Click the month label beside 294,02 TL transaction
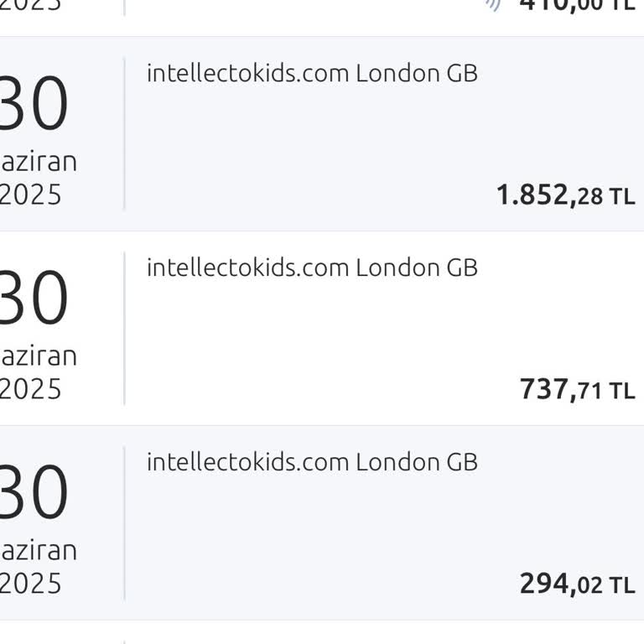The height and width of the screenshot is (644, 644). click(x=39, y=549)
